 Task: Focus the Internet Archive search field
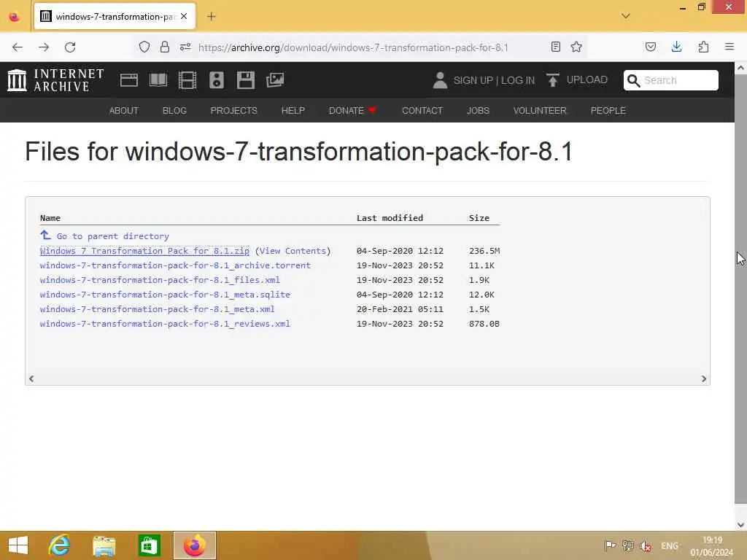coord(671,80)
